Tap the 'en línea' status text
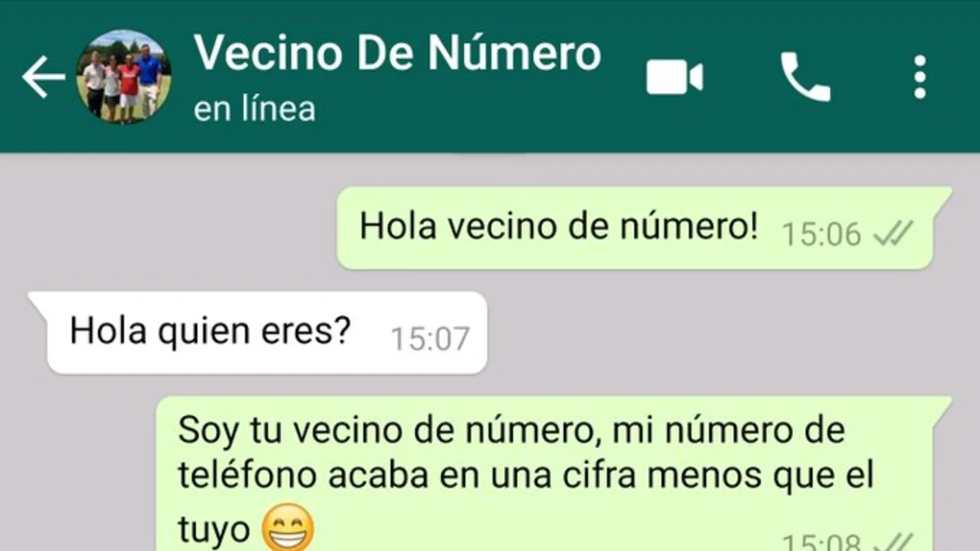 tap(254, 109)
